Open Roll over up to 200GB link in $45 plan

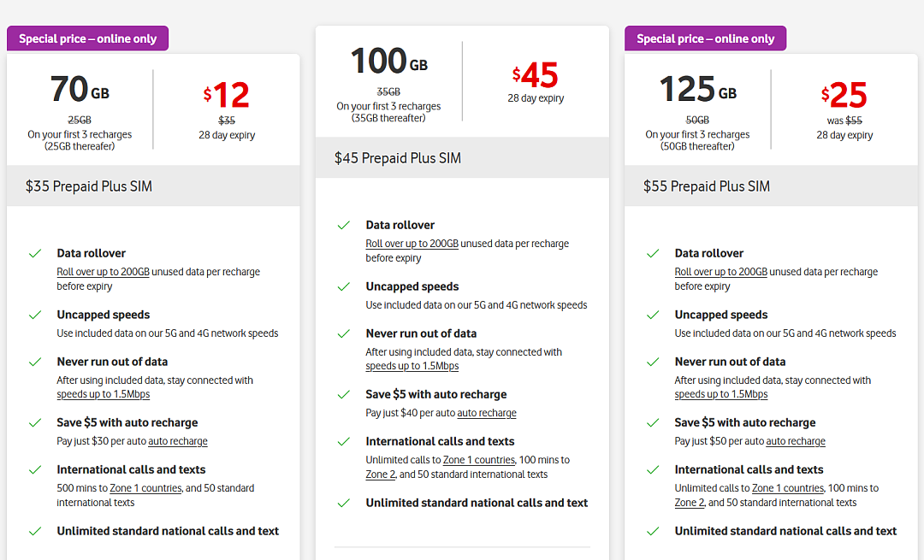pos(412,244)
